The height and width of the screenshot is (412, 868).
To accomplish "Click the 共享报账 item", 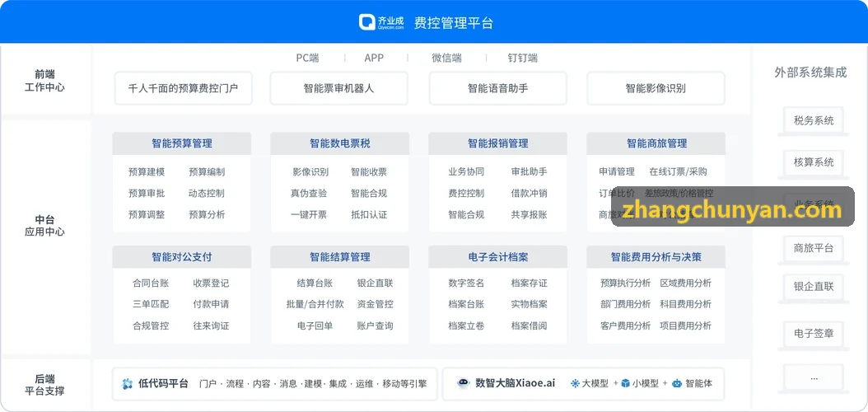I will point(530,215).
